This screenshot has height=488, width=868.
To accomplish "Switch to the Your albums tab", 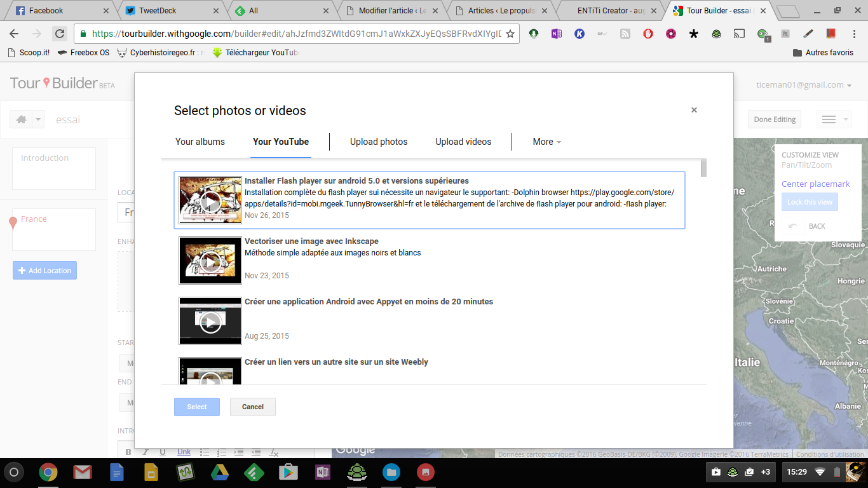I will point(200,142).
